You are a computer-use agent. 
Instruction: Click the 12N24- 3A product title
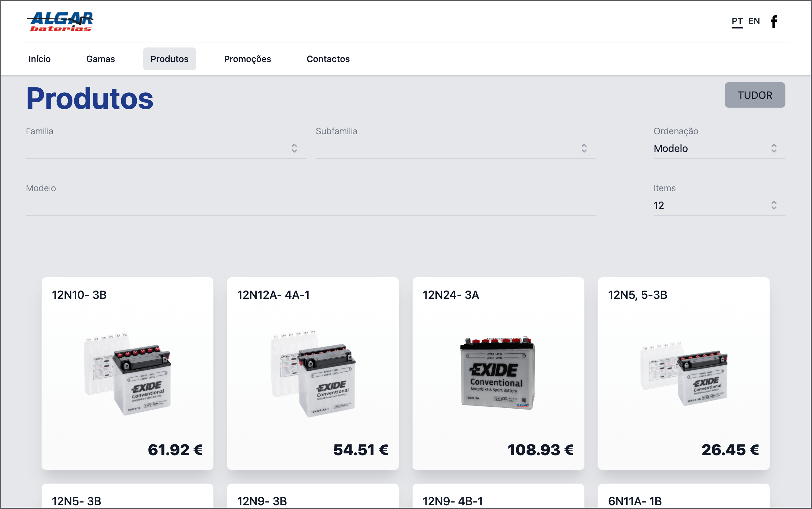coord(451,295)
